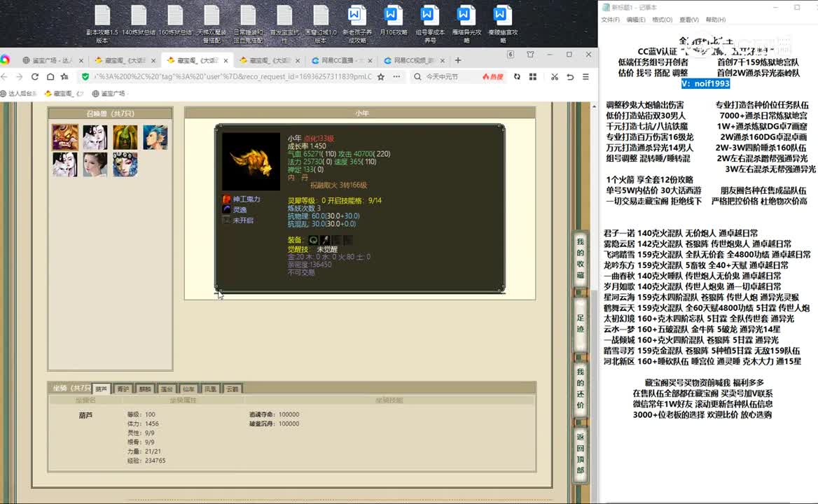Reload the current browser page
The width and height of the screenshot is (818, 504).
pyautogui.click(x=35, y=76)
